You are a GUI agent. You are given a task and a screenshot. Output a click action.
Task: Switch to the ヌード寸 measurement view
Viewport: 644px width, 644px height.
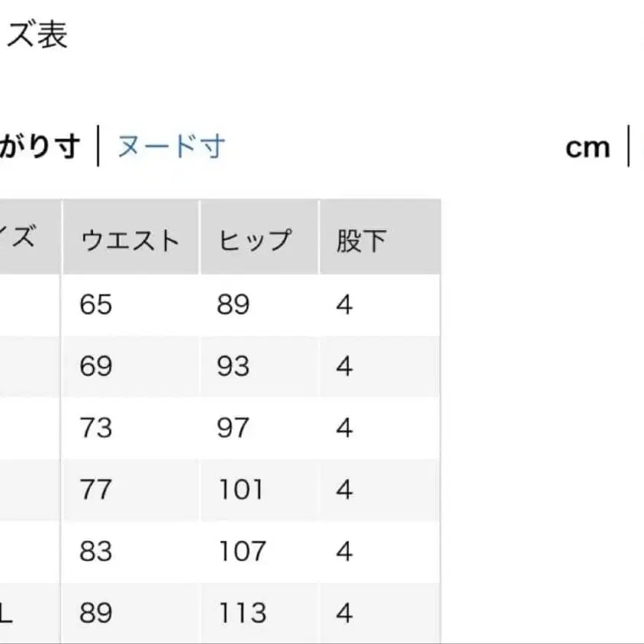[x=169, y=147]
